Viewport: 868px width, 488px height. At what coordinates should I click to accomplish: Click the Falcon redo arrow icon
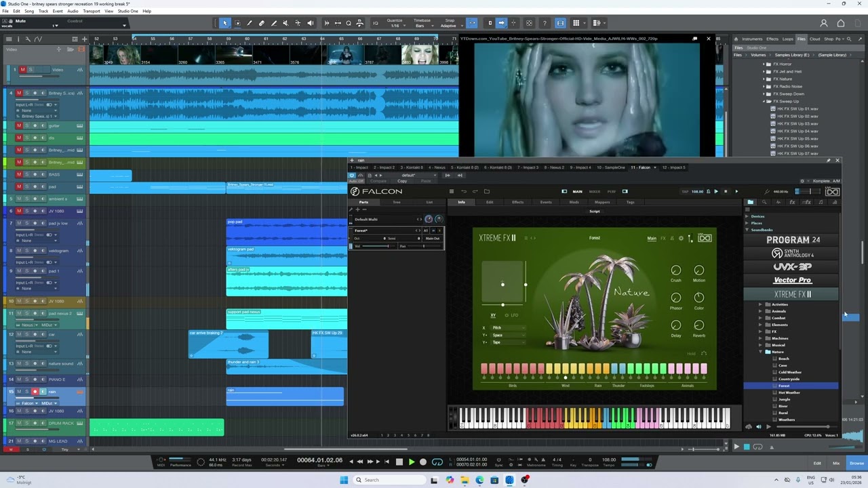pos(475,191)
